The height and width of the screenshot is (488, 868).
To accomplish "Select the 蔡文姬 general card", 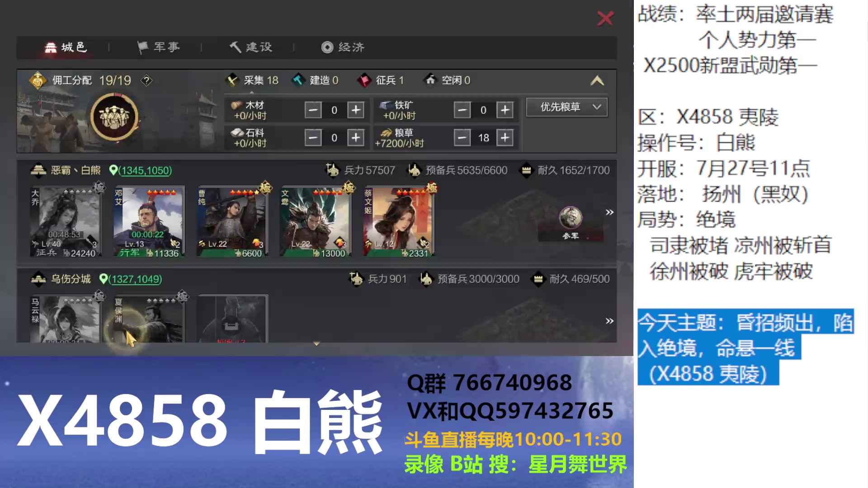I will 399,221.
